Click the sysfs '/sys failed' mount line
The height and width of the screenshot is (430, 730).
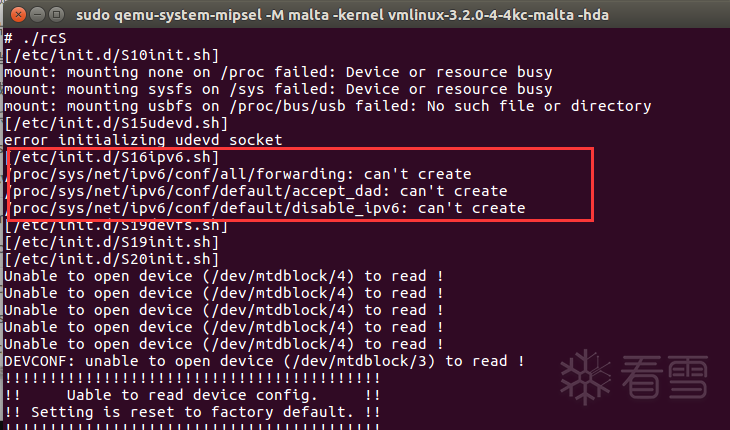coord(278,89)
